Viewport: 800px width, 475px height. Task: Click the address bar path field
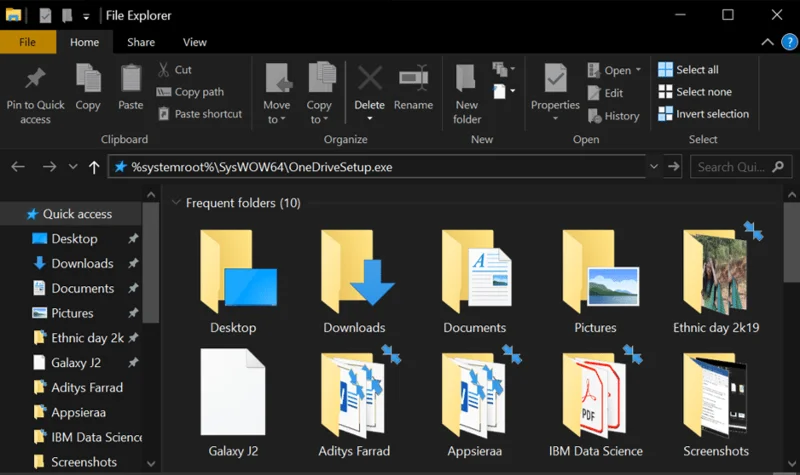(x=377, y=167)
